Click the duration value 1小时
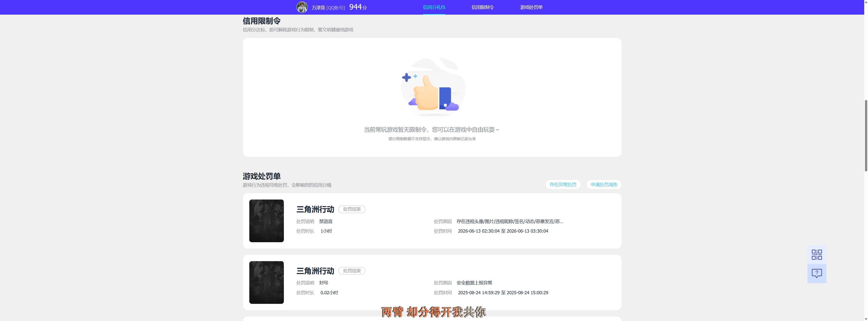The height and width of the screenshot is (321, 868). [326, 231]
